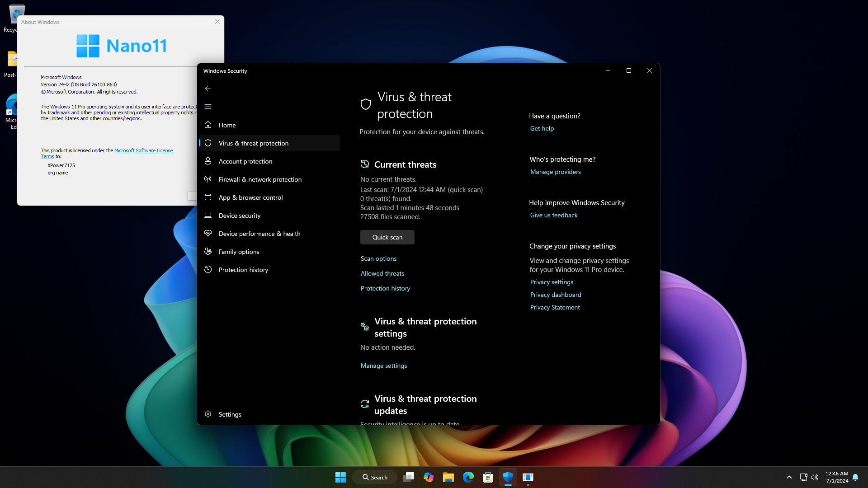Toggle the hamburger navigation menu

tap(208, 107)
